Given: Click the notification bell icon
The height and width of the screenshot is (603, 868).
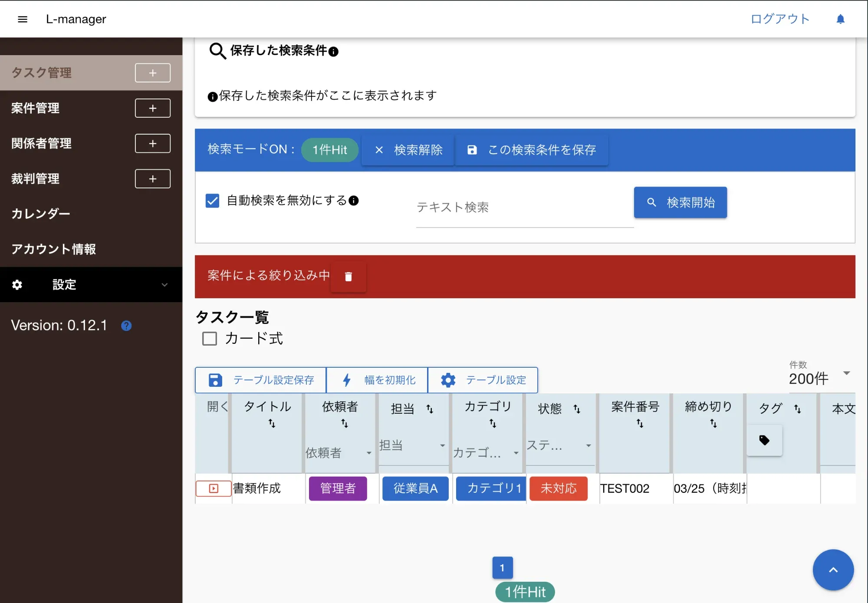Looking at the screenshot, I should [x=840, y=19].
